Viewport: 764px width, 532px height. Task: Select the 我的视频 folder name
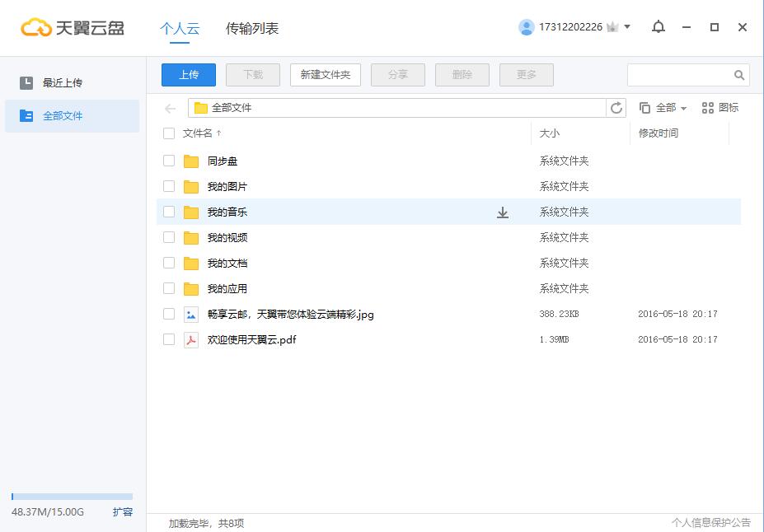click(x=227, y=237)
